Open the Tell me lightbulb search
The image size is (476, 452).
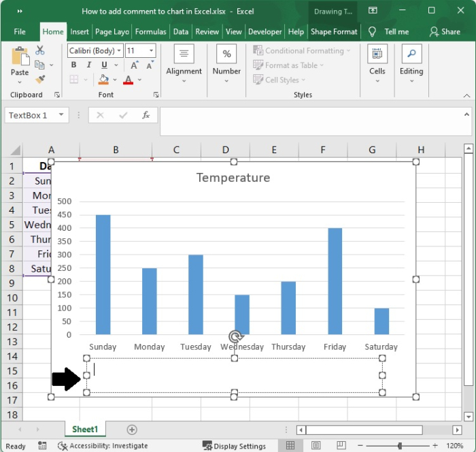click(372, 31)
